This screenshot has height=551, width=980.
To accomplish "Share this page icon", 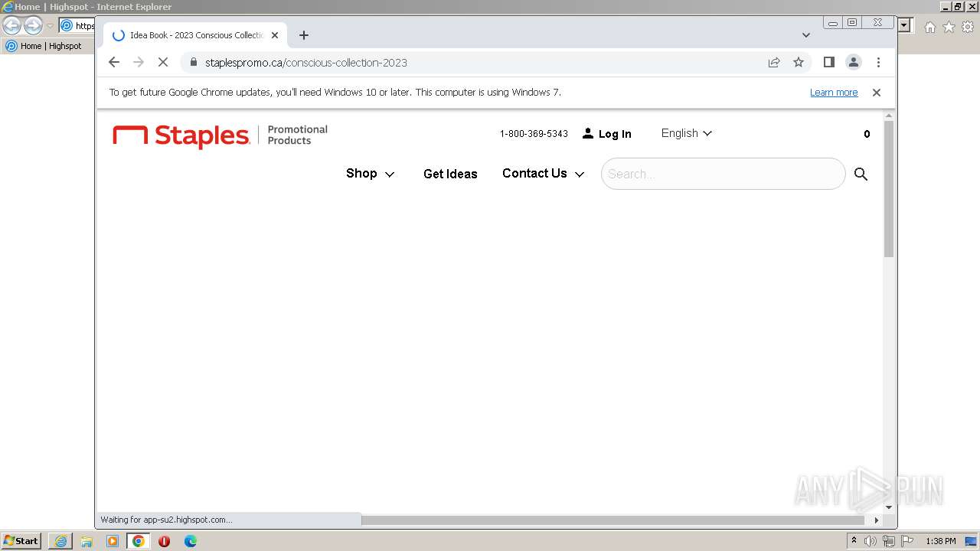I will [x=774, y=62].
